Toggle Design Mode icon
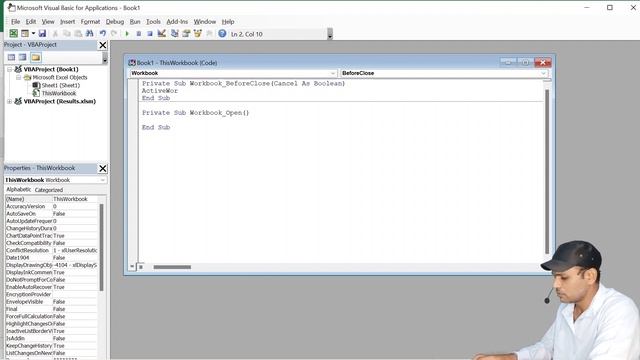 [x=162, y=34]
